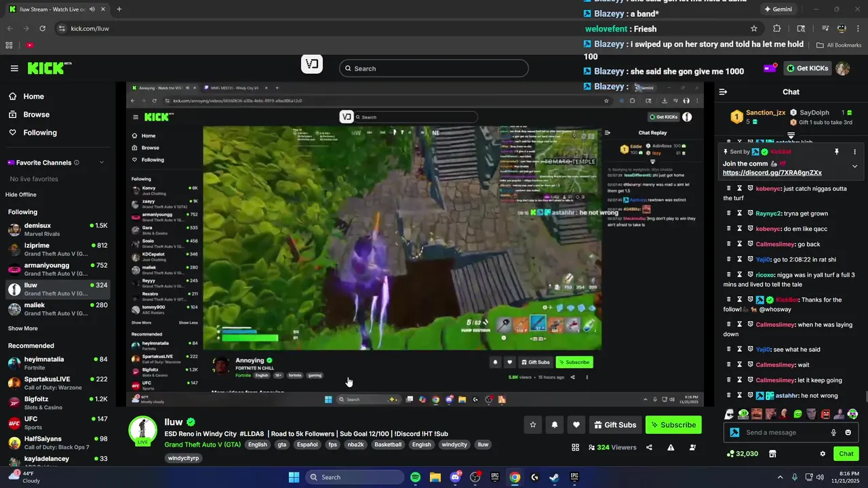Viewport: 868px width, 488px height.
Task: Open heyimnatalia recommended channel
Action: (x=58, y=363)
